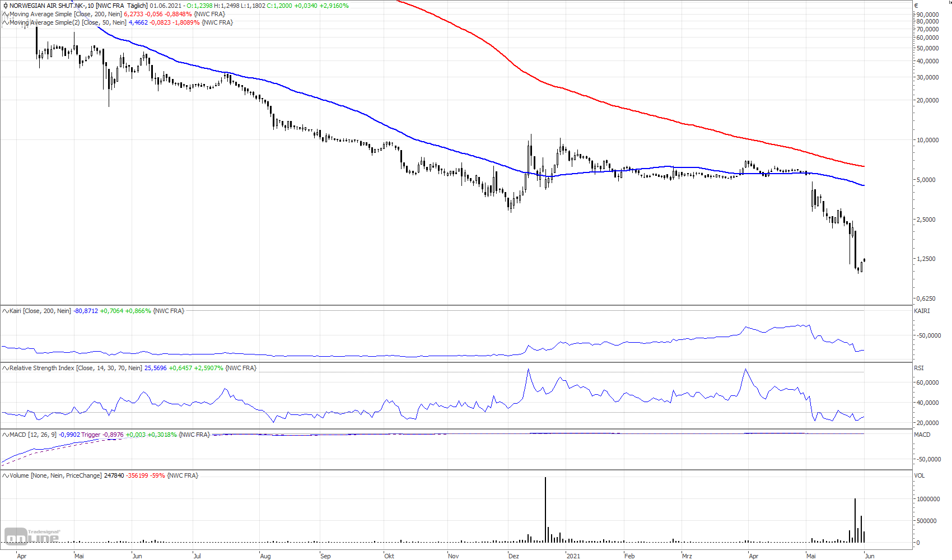
Task: Click the 5,0000 price axis label
Action: click(x=926, y=180)
